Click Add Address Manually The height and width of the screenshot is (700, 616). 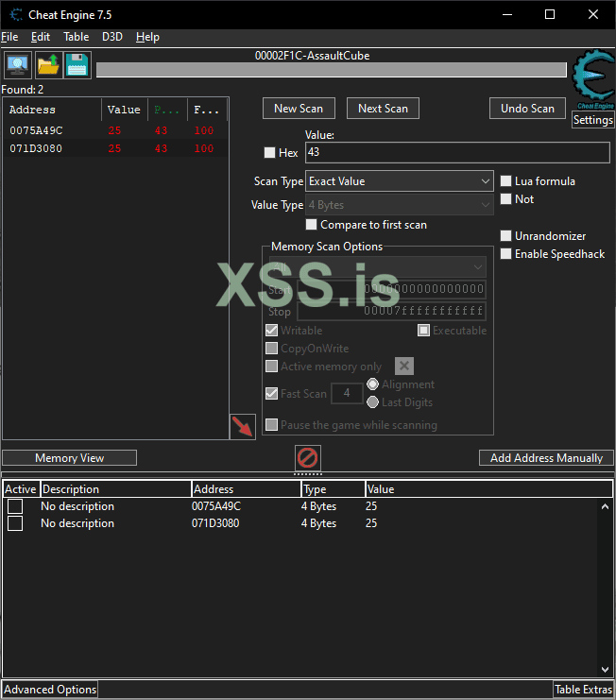click(x=546, y=458)
